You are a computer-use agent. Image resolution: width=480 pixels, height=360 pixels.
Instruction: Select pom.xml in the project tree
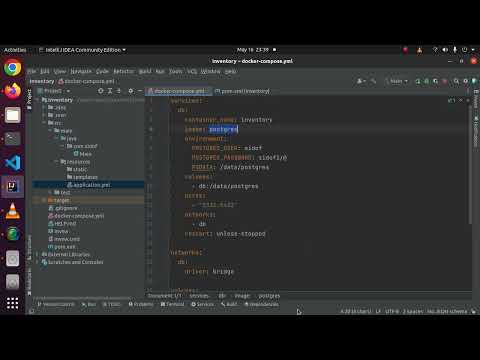pyautogui.click(x=62, y=247)
